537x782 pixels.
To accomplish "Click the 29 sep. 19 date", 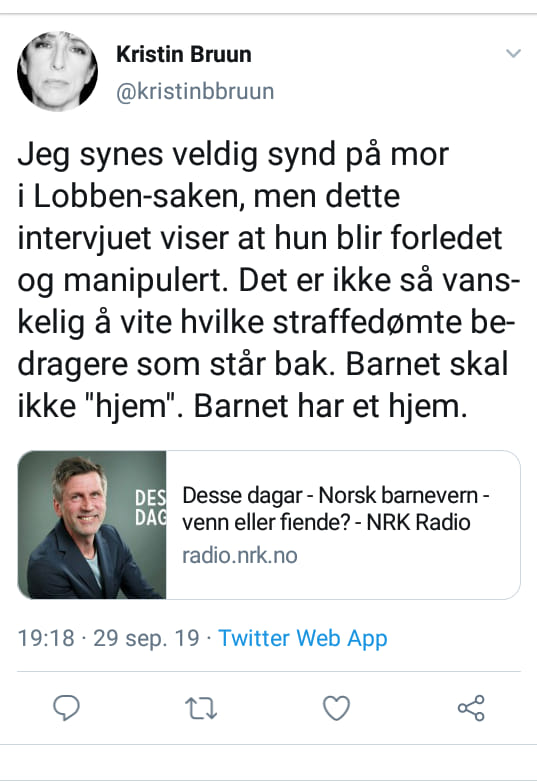I will point(146,639).
